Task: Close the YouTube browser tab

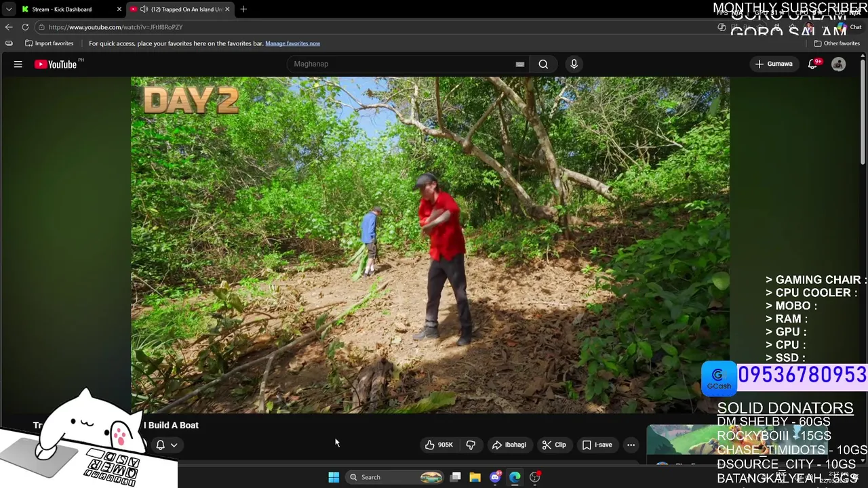Action: 227,9
